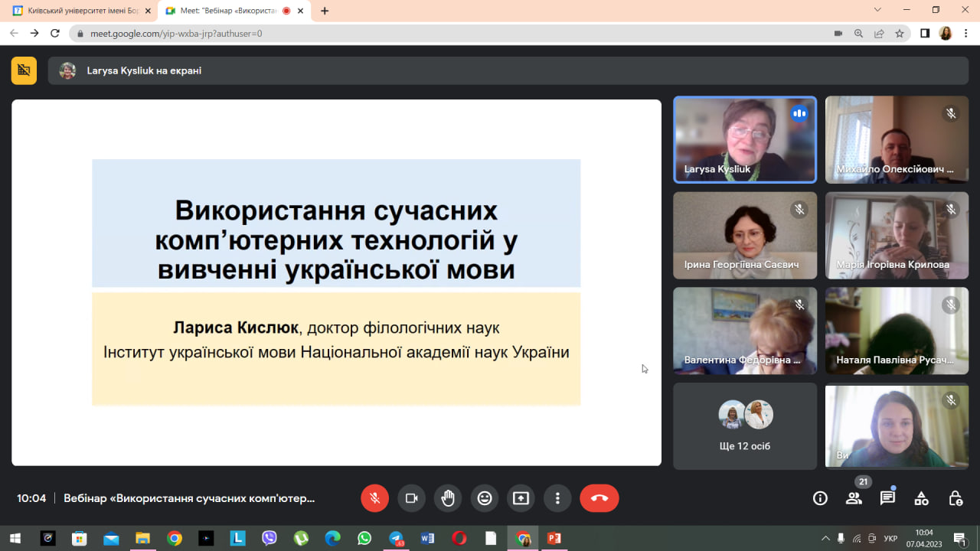Select the Larysa Kysliuk video tile

pos(744,139)
